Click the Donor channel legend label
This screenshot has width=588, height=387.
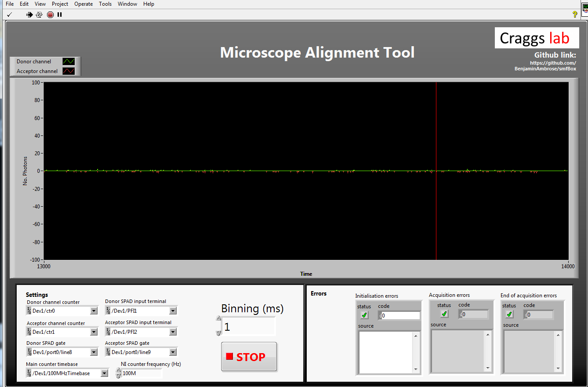pos(34,62)
